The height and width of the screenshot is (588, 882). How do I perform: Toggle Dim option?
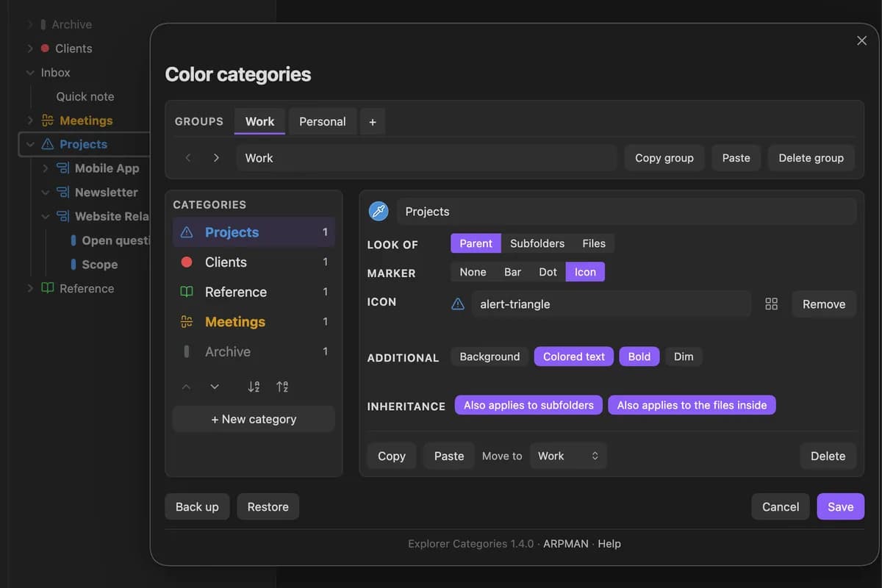pyautogui.click(x=684, y=356)
